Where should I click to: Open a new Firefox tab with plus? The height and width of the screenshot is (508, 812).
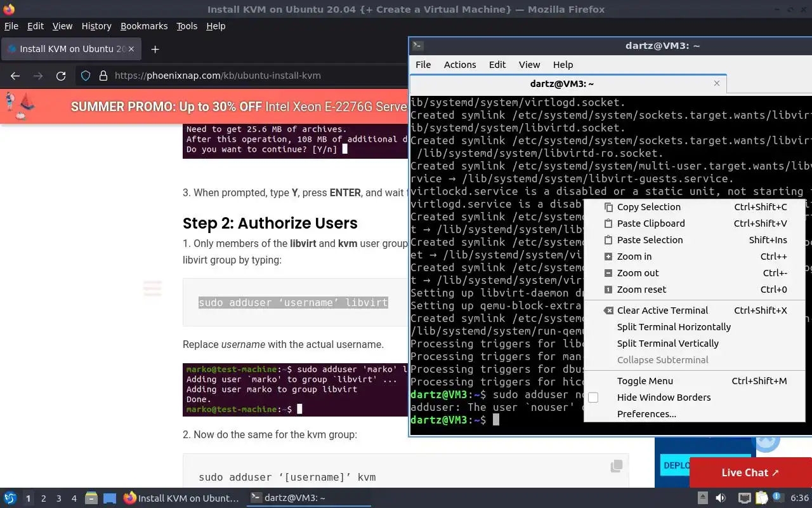coord(155,49)
